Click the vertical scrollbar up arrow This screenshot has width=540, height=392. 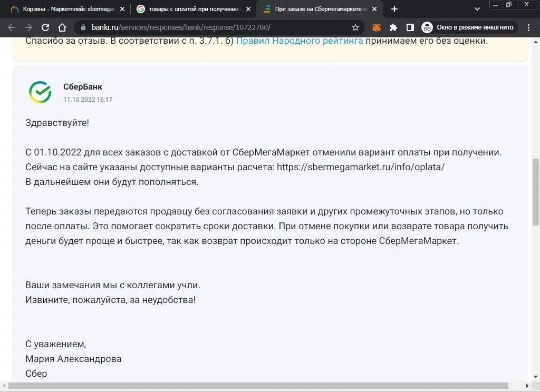(x=536, y=42)
